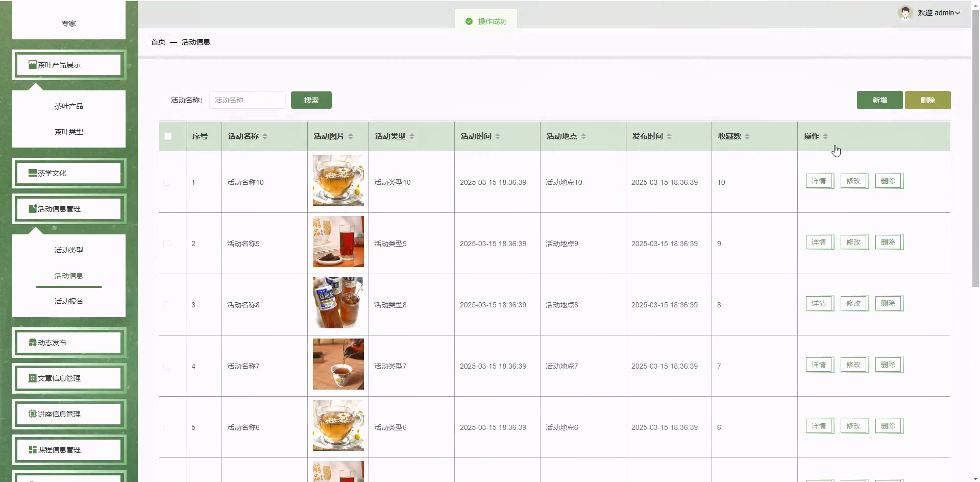Image resolution: width=980 pixels, height=482 pixels.
Task: Select the checkbox for row 5
Action: [x=167, y=427]
